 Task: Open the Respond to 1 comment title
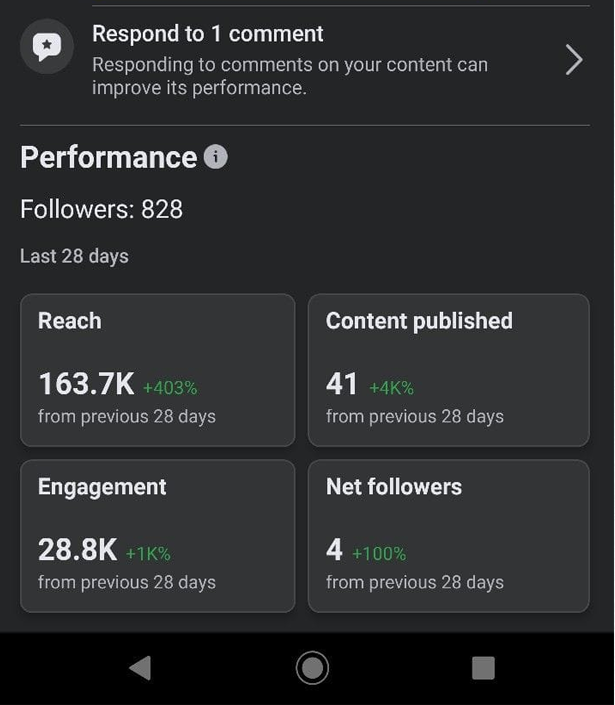click(208, 34)
